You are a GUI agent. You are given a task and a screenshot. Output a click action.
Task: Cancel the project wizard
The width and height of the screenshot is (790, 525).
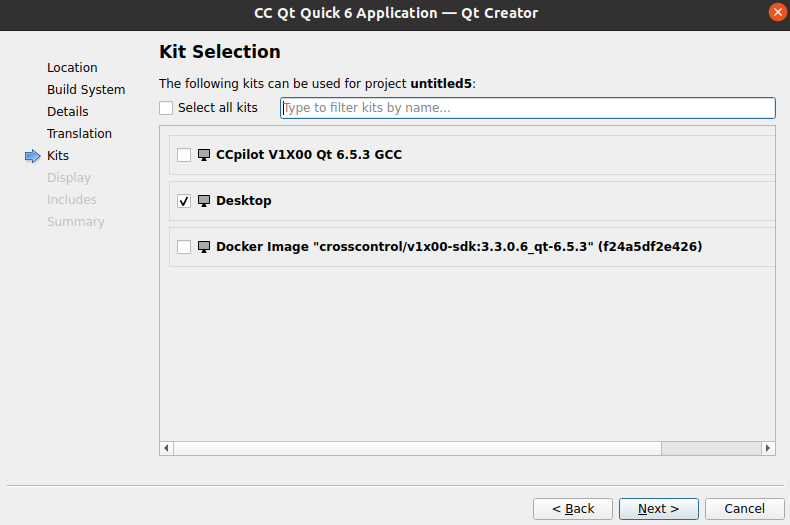coord(744,509)
